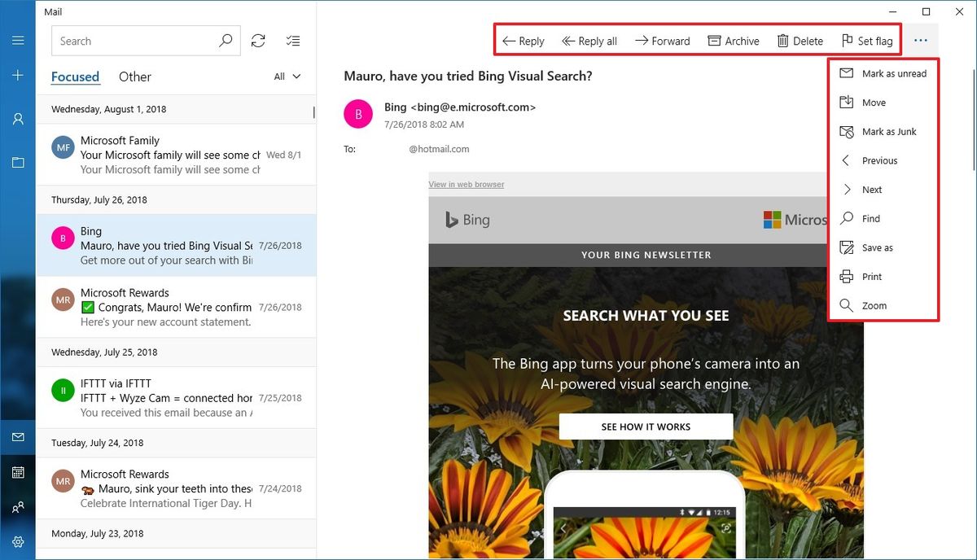The width and height of the screenshot is (977, 560).
Task: Print the email from the menu
Action: pyautogui.click(x=873, y=276)
